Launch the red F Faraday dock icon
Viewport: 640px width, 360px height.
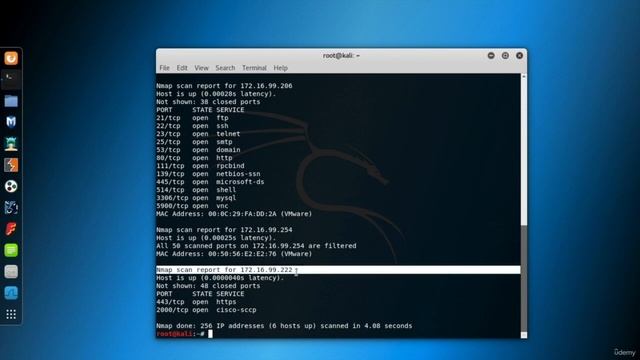click(11, 229)
